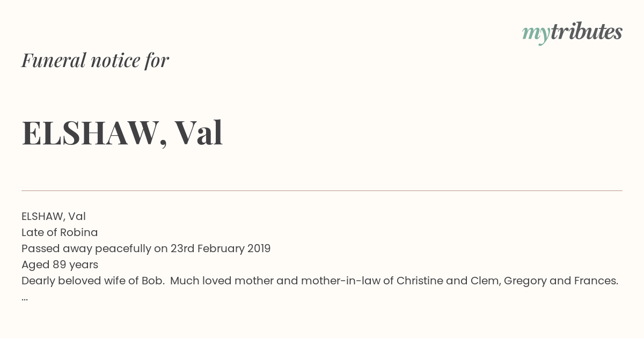The width and height of the screenshot is (644, 338).
Task: Click 'ELSHAW' in the large title
Action: point(91,133)
